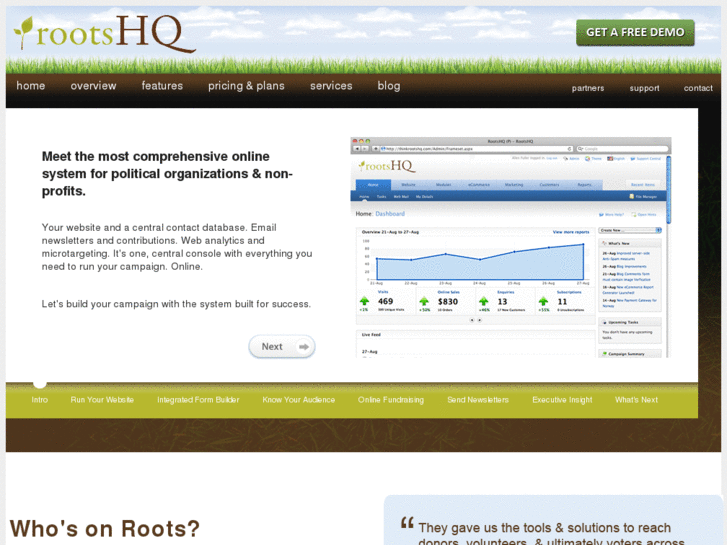Visit the blog link in navbar
The height and width of the screenshot is (545, 727).
point(389,86)
